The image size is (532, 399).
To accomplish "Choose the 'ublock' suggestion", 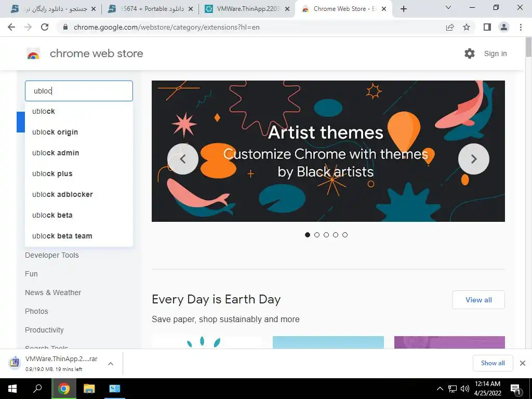I will point(79,111).
